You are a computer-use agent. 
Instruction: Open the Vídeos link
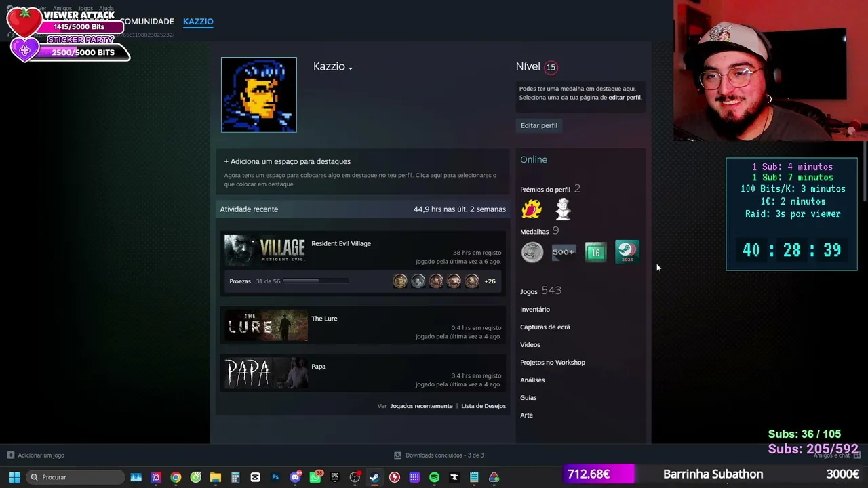pyautogui.click(x=530, y=345)
